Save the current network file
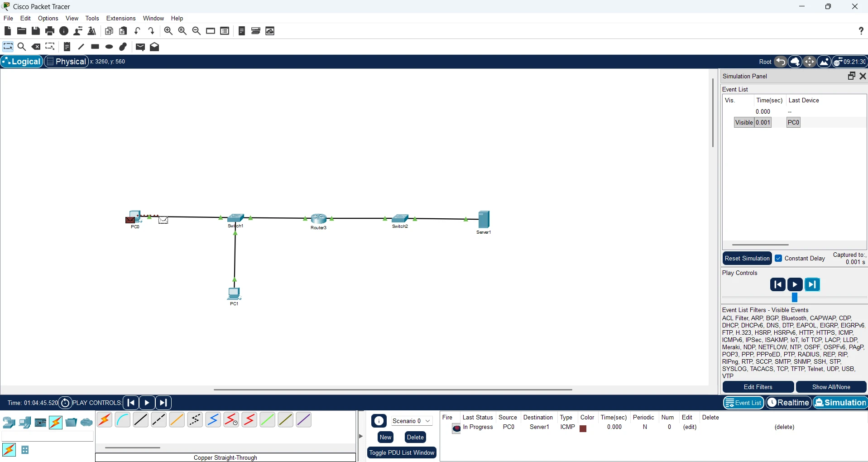Viewport: 868px width, 462px height. click(x=36, y=31)
